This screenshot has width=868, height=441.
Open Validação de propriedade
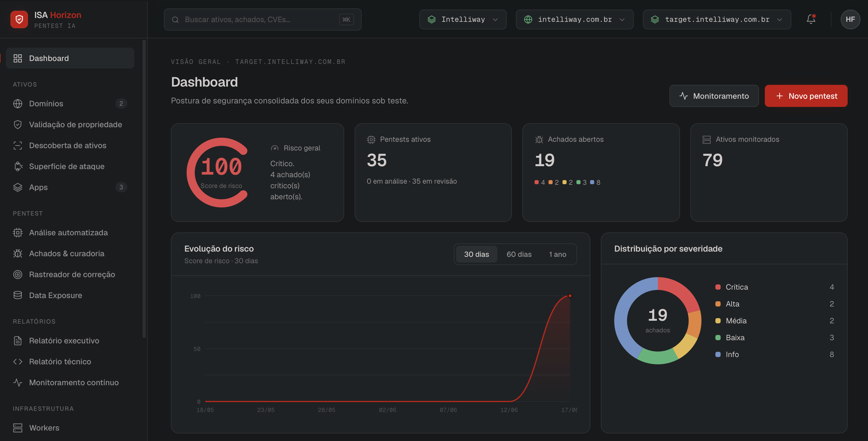click(70, 125)
